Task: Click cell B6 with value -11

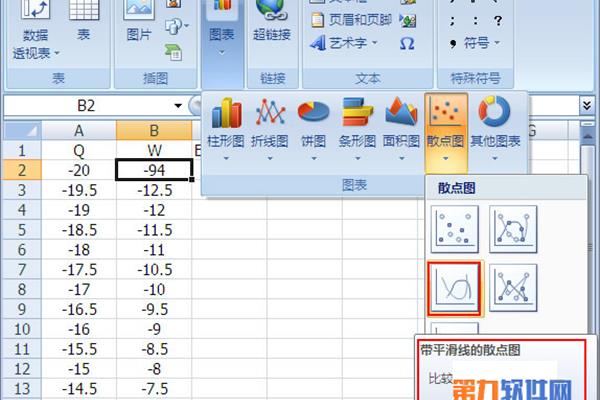Action: [154, 250]
